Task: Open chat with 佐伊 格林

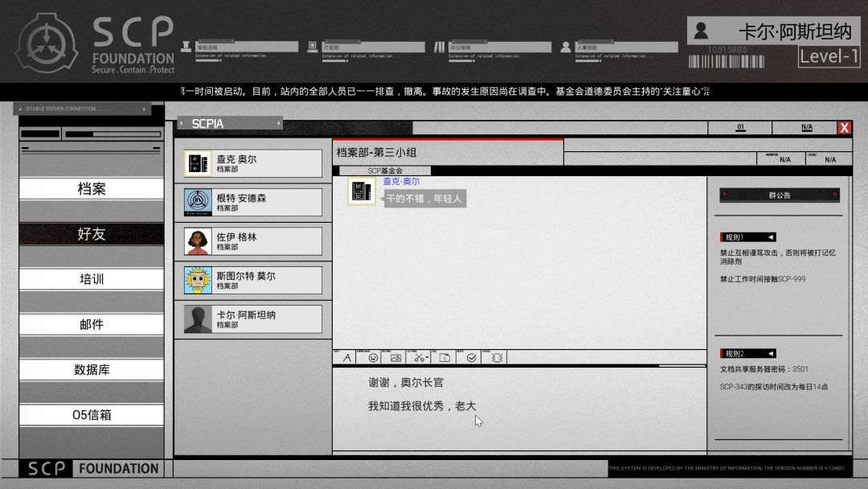Action: 253,241
